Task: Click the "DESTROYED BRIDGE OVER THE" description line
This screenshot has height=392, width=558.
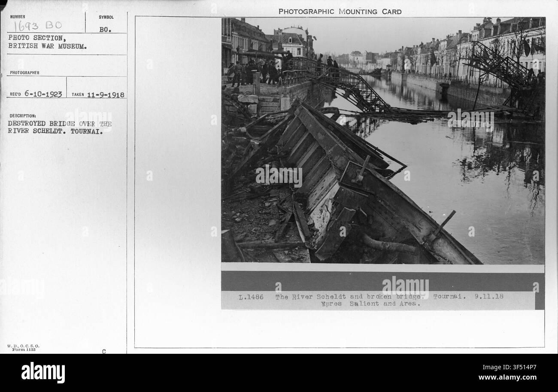Action: coord(60,124)
